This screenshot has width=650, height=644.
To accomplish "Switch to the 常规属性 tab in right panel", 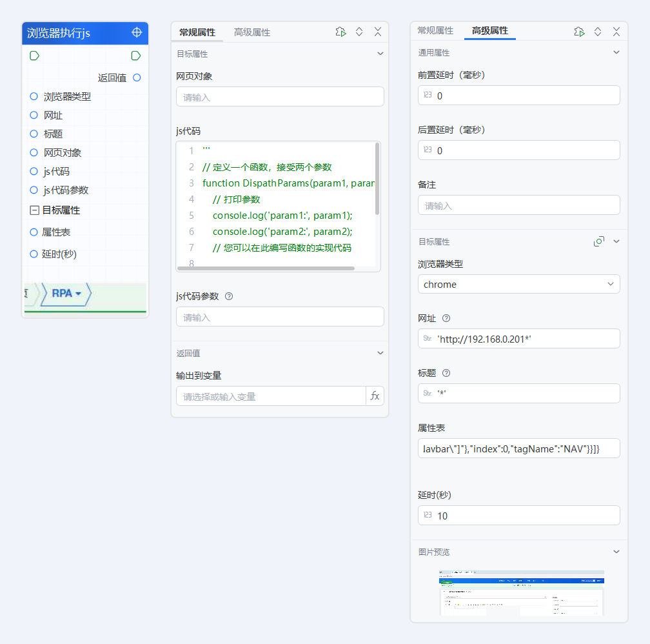I will pyautogui.click(x=436, y=30).
